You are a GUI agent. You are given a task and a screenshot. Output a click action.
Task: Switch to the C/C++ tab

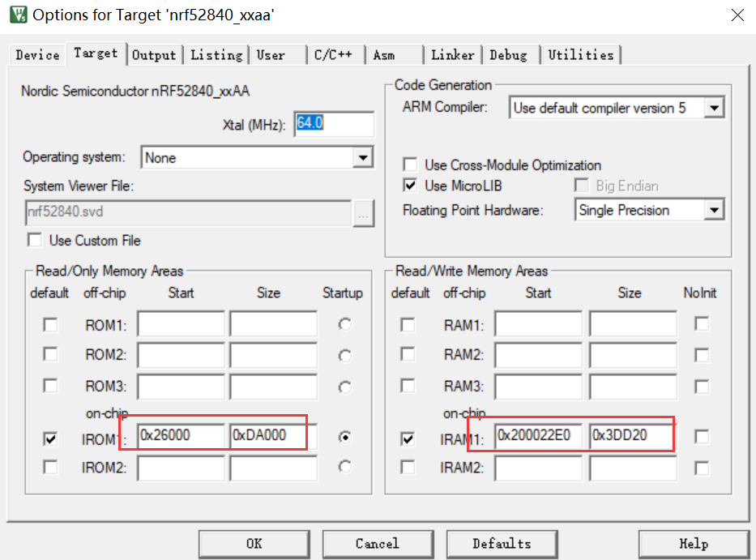[335, 54]
